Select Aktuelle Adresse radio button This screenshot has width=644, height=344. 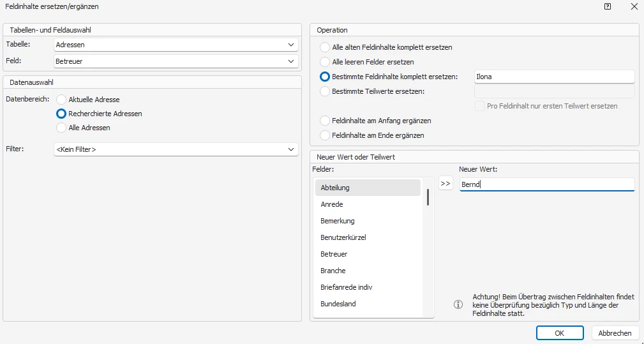tap(61, 100)
